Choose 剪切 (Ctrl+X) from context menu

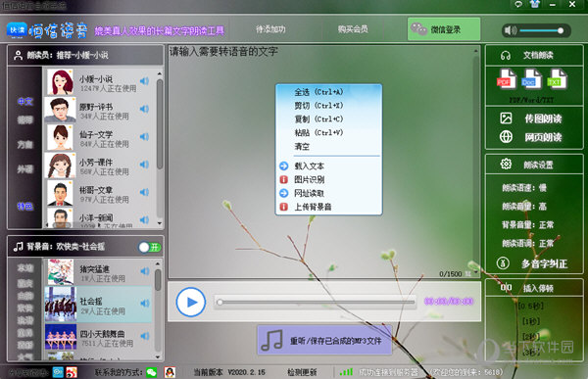click(318, 106)
